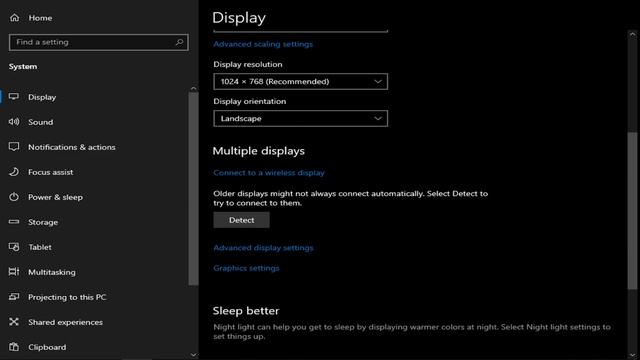Open Notifications & actions settings
Viewport: 640px width, 360px height.
point(71,147)
